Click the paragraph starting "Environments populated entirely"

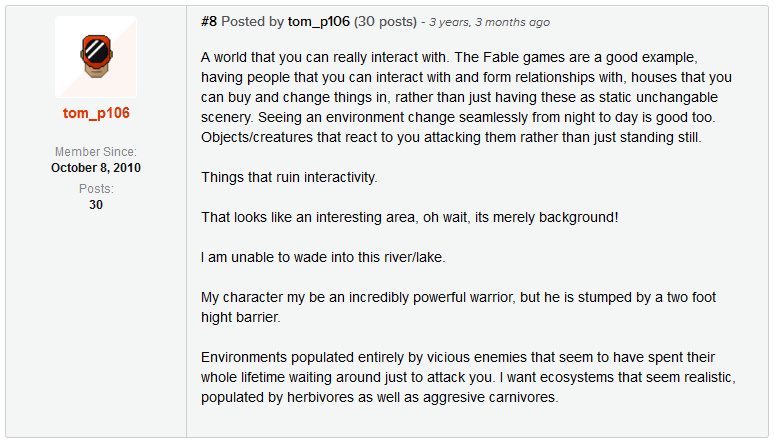pyautogui.click(x=470, y=377)
